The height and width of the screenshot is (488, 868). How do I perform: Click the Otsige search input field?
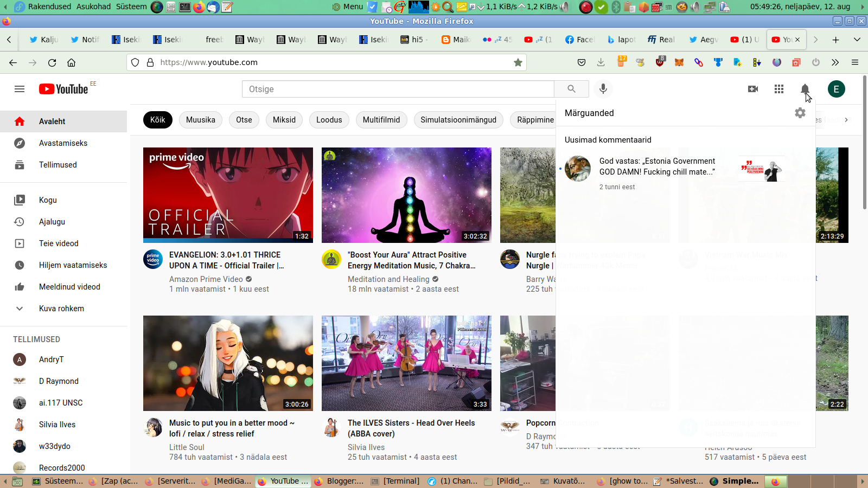(x=398, y=89)
